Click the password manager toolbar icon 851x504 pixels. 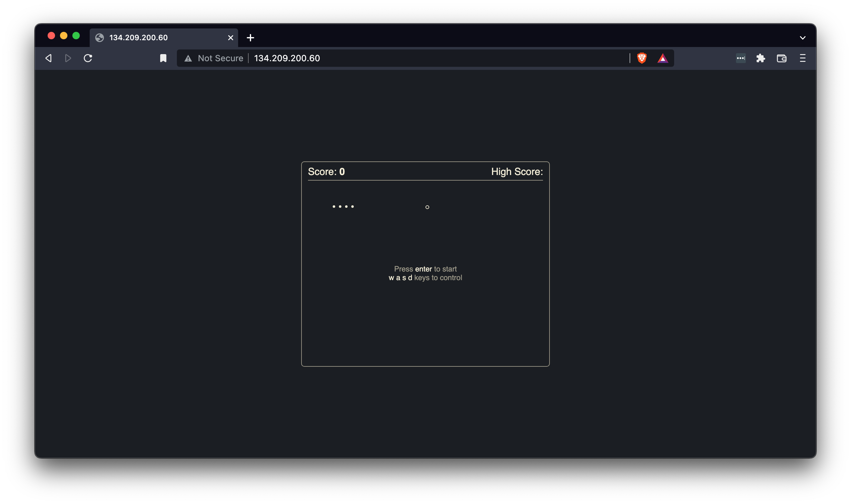tap(741, 58)
